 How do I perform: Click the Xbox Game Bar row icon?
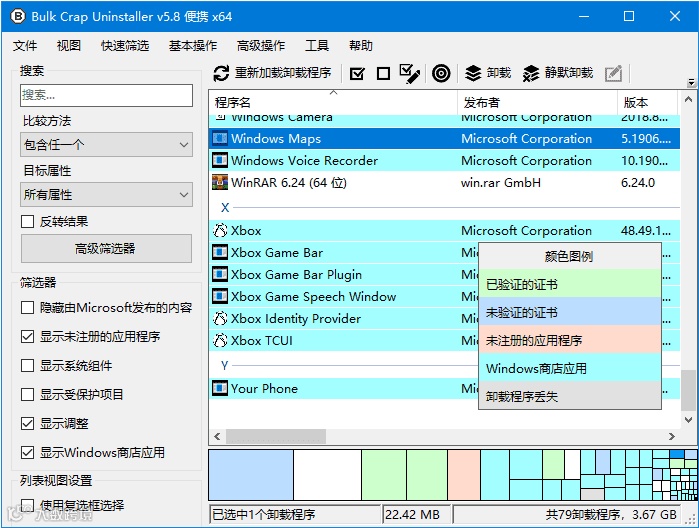tap(219, 252)
